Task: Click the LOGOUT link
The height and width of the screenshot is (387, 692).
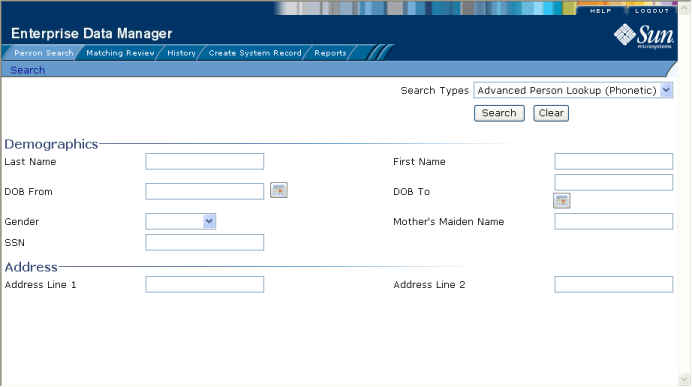Action: pyautogui.click(x=652, y=11)
